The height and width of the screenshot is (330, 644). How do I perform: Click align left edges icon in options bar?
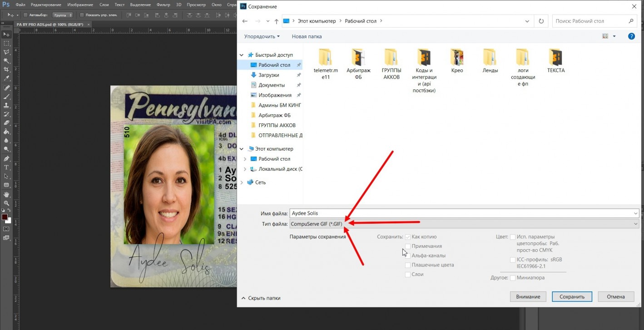(x=158, y=15)
